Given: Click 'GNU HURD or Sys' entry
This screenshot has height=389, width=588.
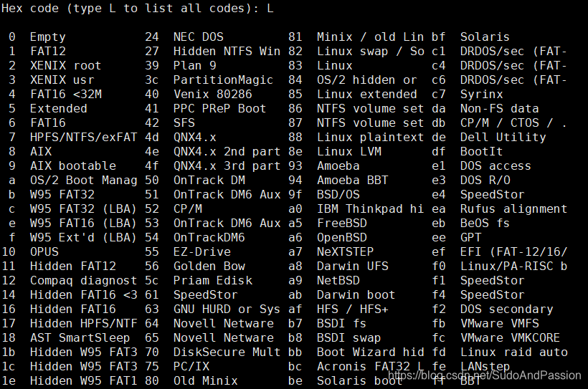Looking at the screenshot, I should coord(227,309).
